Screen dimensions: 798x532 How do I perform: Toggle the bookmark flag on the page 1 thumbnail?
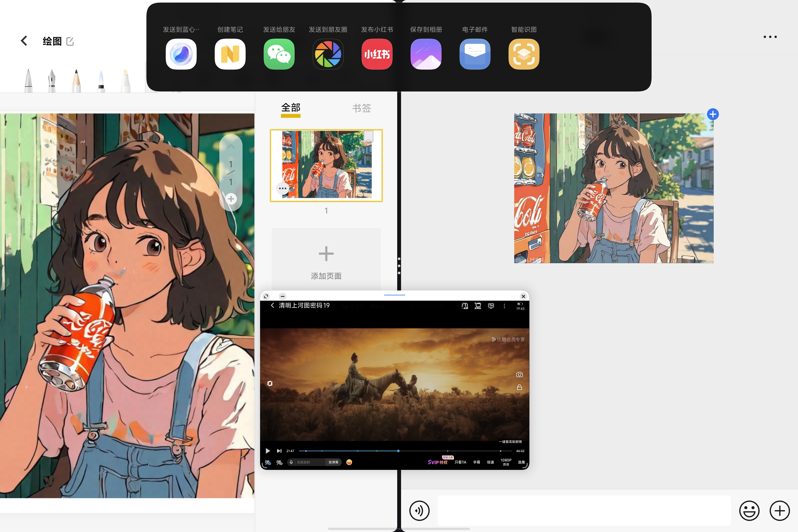tap(369, 136)
